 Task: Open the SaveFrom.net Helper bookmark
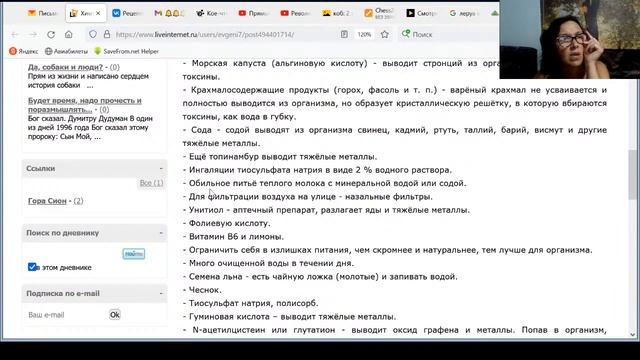(x=126, y=51)
